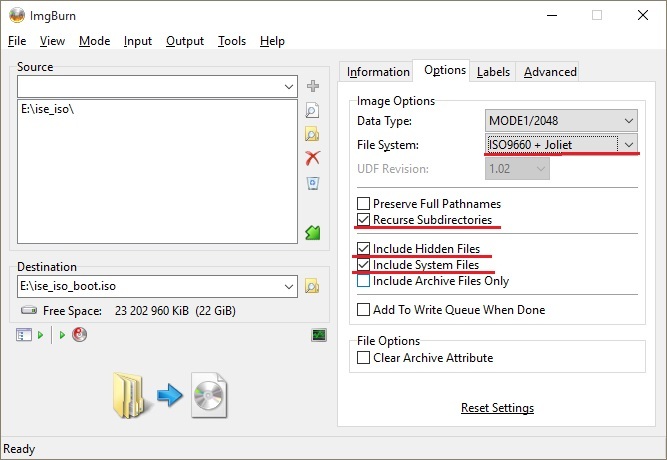
Task: Click the red disc icon in the bottom toolbar
Action: click(80, 335)
